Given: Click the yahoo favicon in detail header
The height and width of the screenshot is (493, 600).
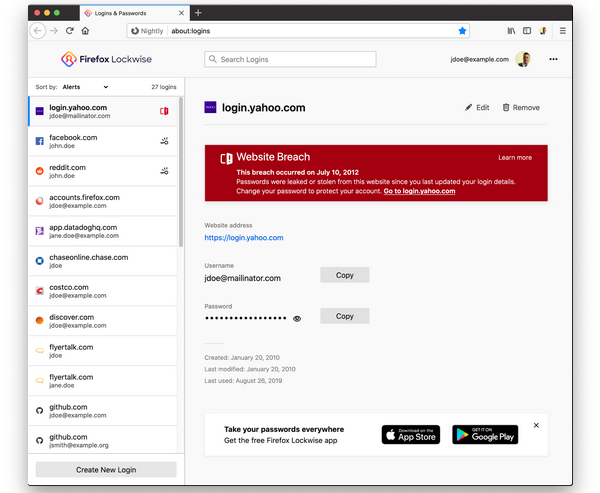Looking at the screenshot, I should click(210, 108).
